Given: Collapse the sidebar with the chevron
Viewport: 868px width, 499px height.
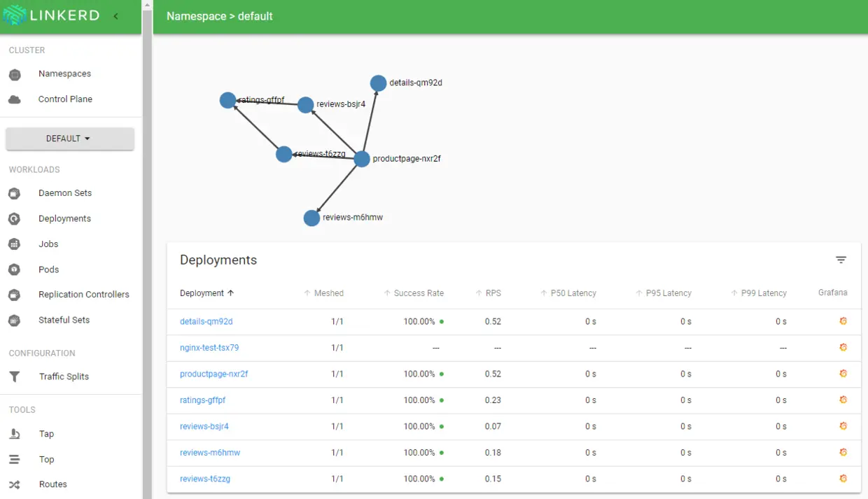Looking at the screenshot, I should [x=115, y=15].
